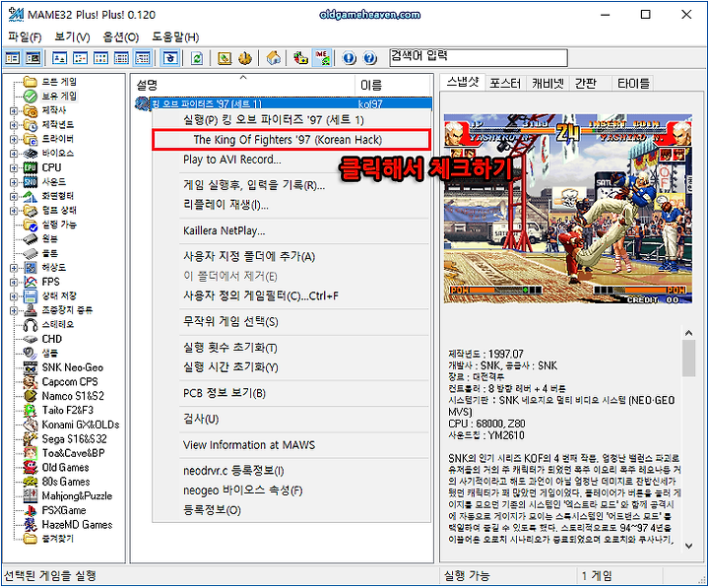Click the house icon in toolbar
Screen dimensions: 709x588
[273, 58]
